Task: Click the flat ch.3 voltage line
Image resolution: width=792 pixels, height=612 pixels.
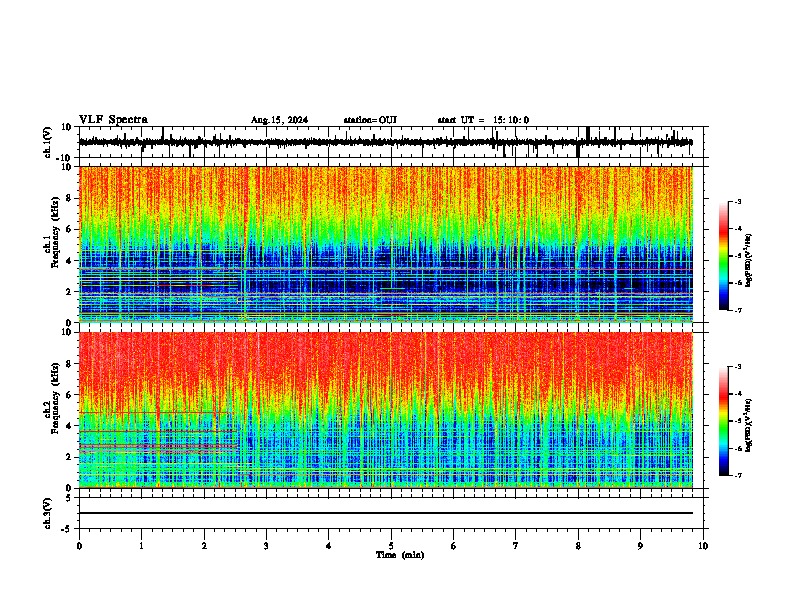Action: (385, 513)
